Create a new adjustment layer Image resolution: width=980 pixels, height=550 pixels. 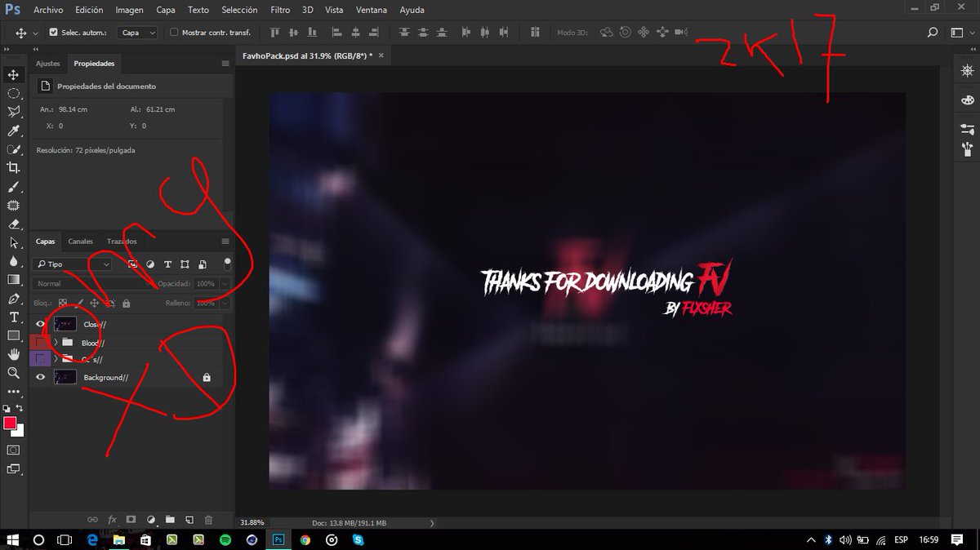[150, 520]
